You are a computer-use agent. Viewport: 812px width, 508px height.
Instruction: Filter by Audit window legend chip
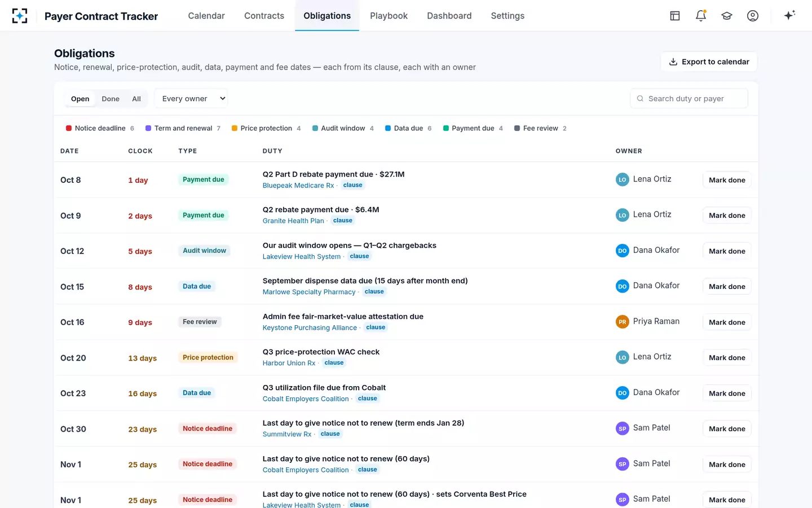[343, 128]
